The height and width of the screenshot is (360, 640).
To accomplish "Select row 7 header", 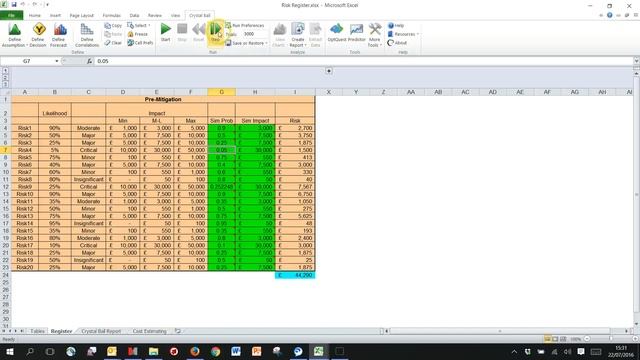I will pos(6,150).
